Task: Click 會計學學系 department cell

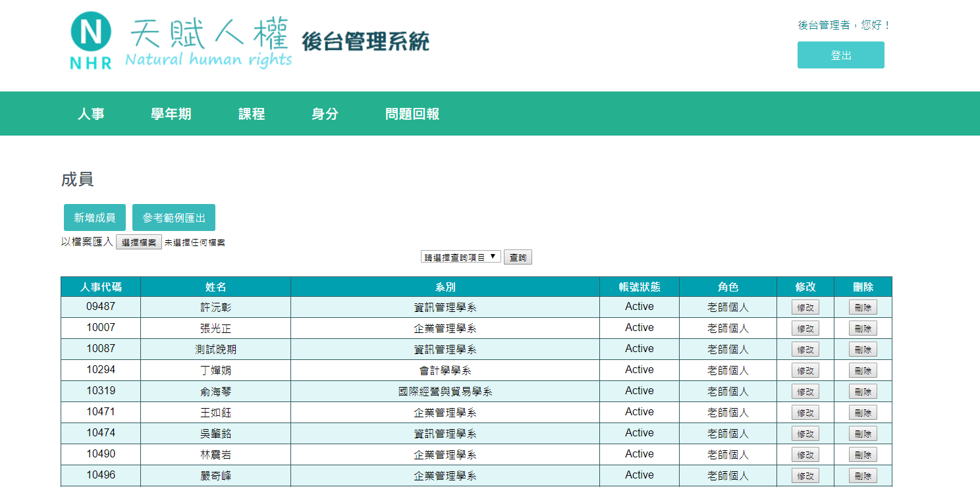Action: click(445, 371)
